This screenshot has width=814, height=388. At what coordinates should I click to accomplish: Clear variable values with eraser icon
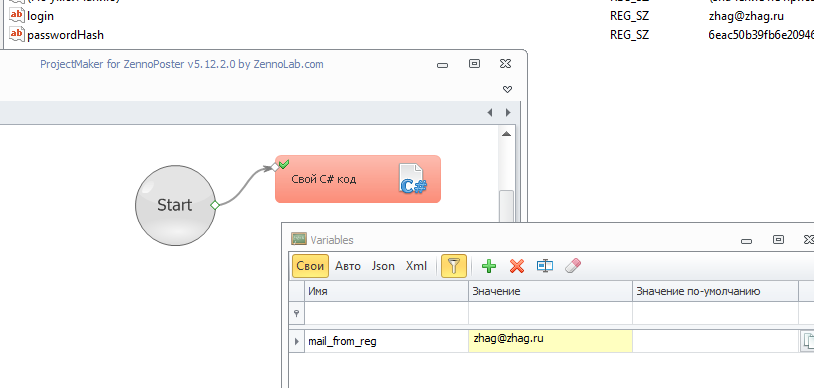pos(573,266)
